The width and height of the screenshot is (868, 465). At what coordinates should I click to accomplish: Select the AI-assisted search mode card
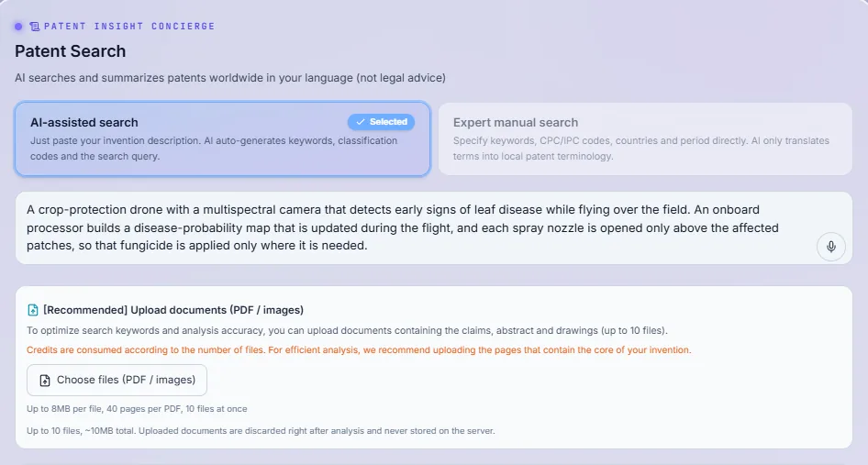pyautogui.click(x=223, y=138)
